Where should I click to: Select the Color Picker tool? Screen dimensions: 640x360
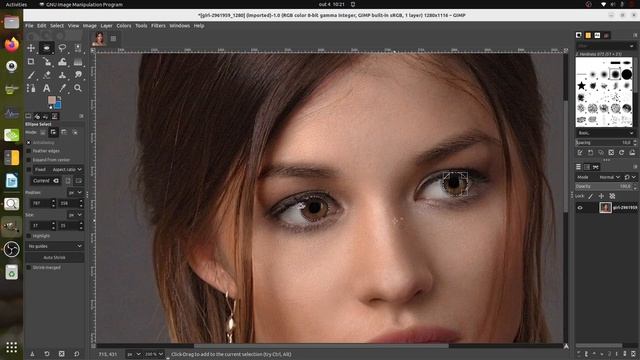click(62, 88)
